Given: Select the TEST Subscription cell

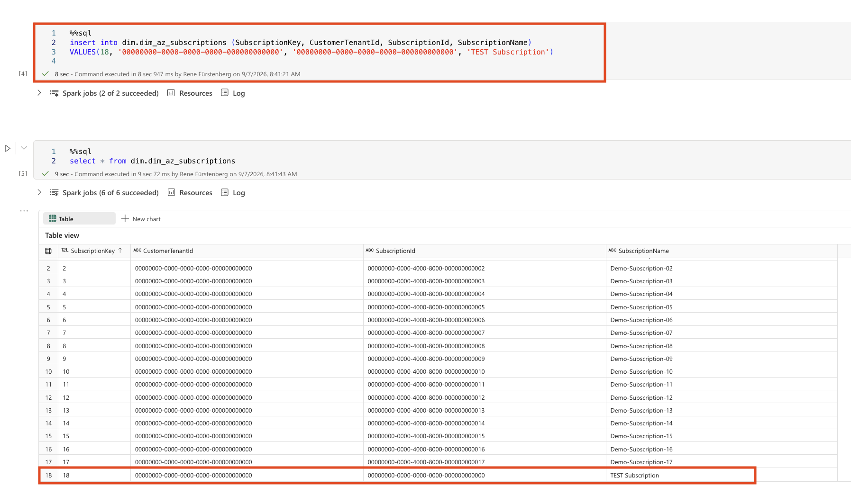Looking at the screenshot, I should [634, 475].
